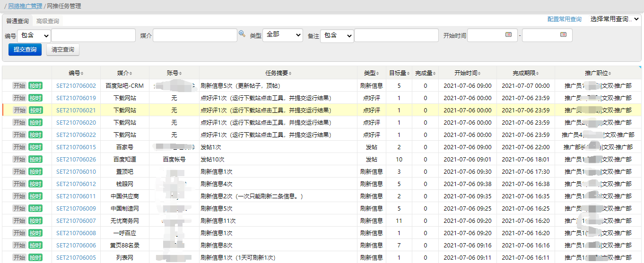The width and height of the screenshot is (644, 263).
Task: Open 配置常用查询 link
Action: pos(565,19)
